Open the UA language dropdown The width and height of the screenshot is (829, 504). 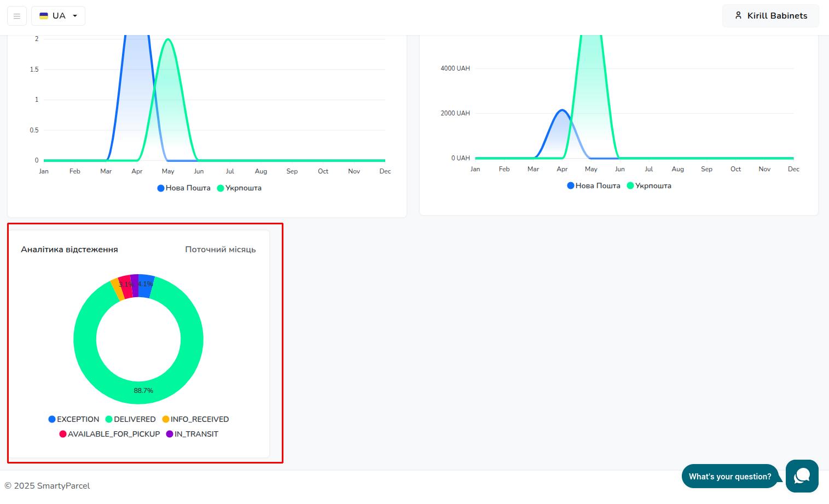(58, 16)
